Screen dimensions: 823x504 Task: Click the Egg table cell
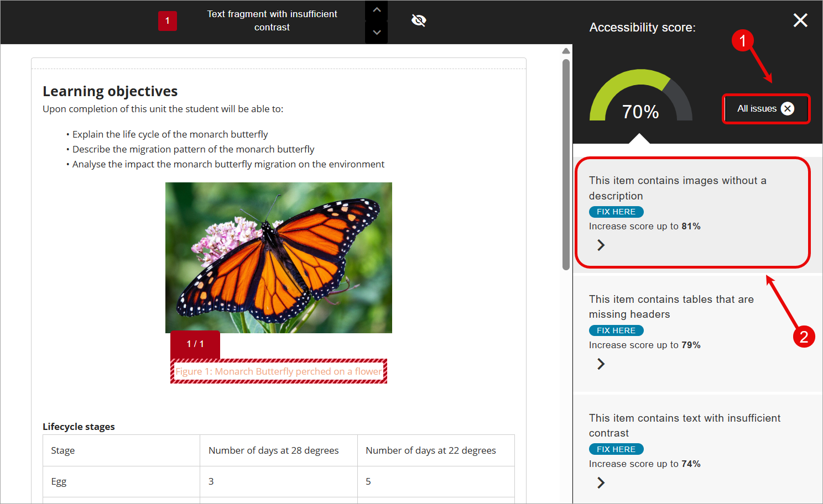[122, 481]
